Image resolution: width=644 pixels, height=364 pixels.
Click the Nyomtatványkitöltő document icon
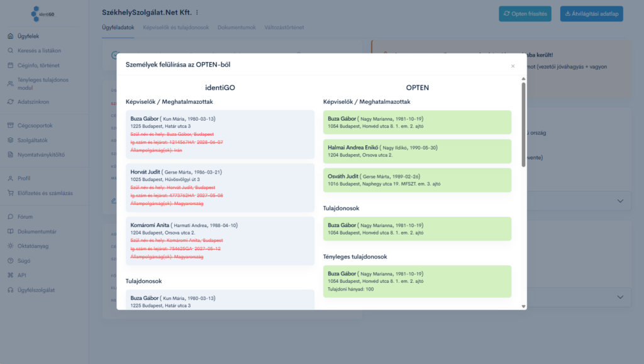10,155
